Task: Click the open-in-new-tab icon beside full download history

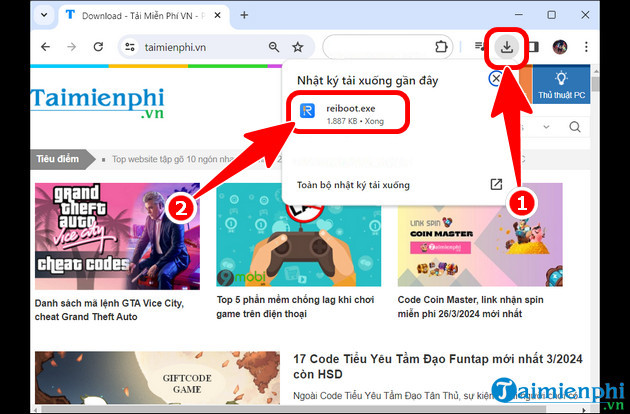Action: (x=496, y=184)
